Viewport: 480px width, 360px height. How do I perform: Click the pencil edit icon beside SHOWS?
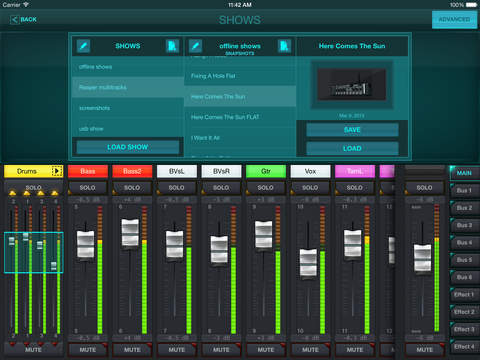coord(83,46)
